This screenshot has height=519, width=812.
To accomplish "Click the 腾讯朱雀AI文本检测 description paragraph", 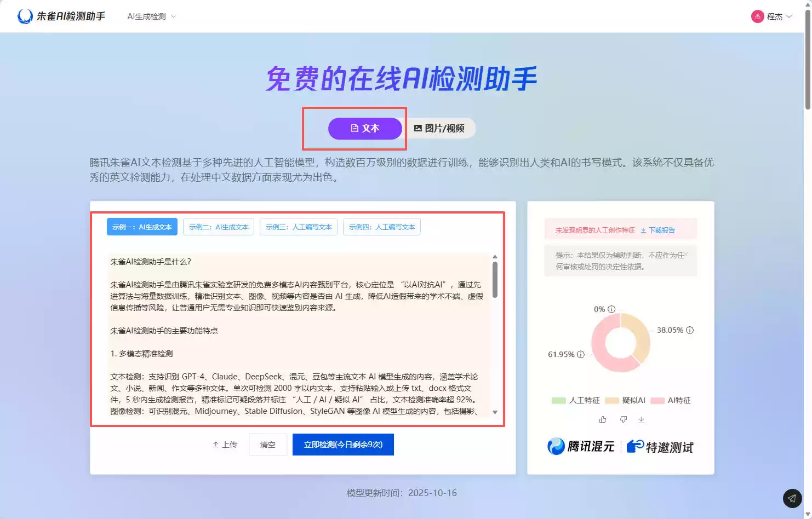I will tap(402, 170).
